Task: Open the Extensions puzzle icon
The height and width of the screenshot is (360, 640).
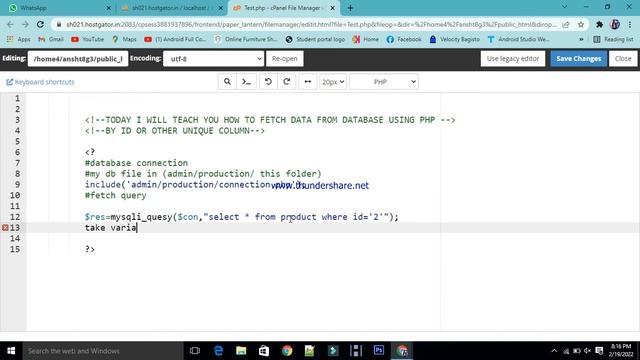Action: pos(599,24)
